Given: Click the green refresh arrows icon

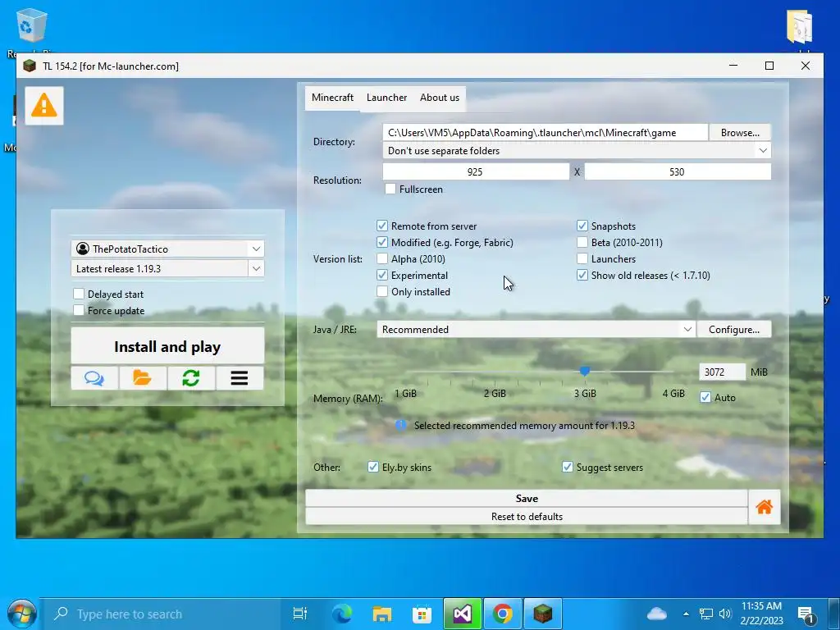Looking at the screenshot, I should coord(190,378).
